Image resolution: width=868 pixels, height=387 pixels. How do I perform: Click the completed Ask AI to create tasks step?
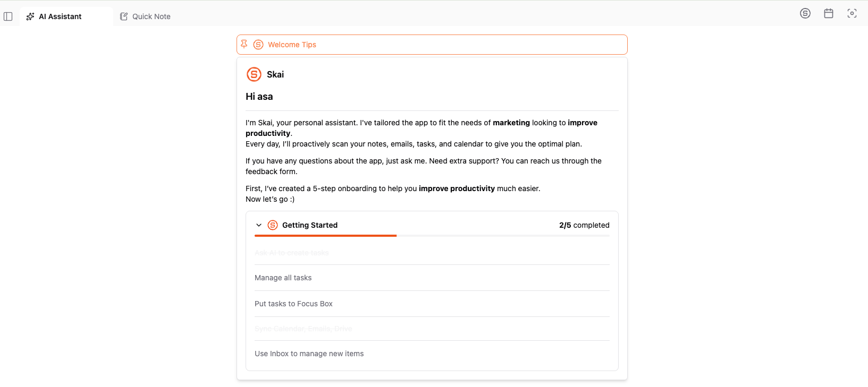(432, 253)
